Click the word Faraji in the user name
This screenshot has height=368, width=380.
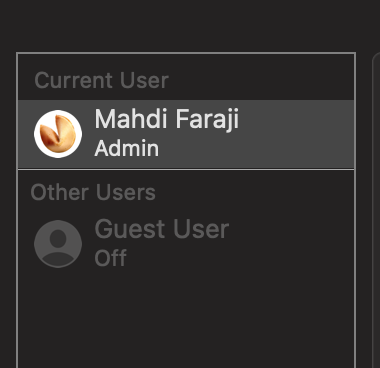point(207,120)
